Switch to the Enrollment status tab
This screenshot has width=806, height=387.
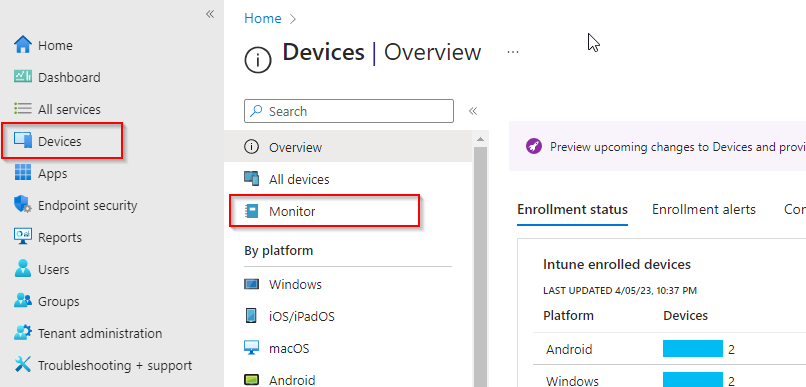click(x=572, y=209)
